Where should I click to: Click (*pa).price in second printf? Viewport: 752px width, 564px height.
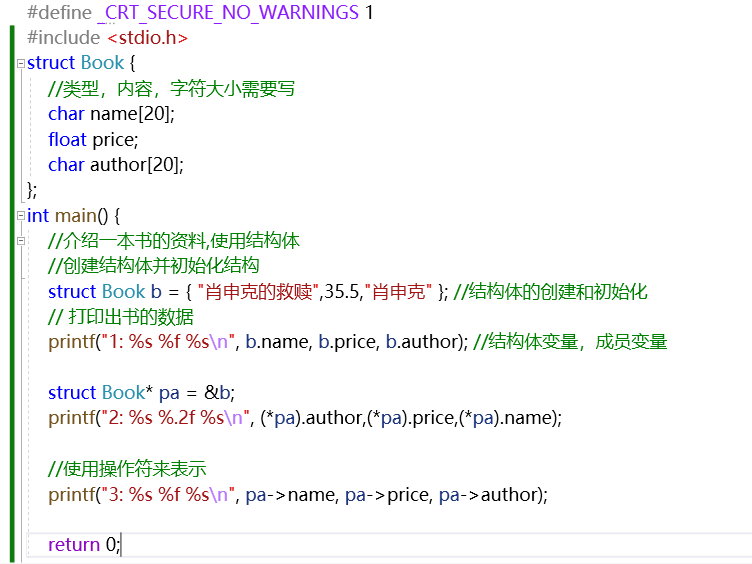[411, 418]
